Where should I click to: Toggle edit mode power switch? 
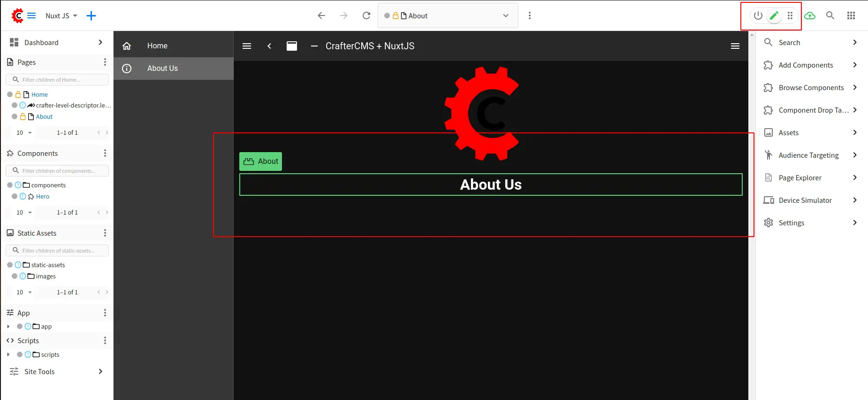pos(758,15)
